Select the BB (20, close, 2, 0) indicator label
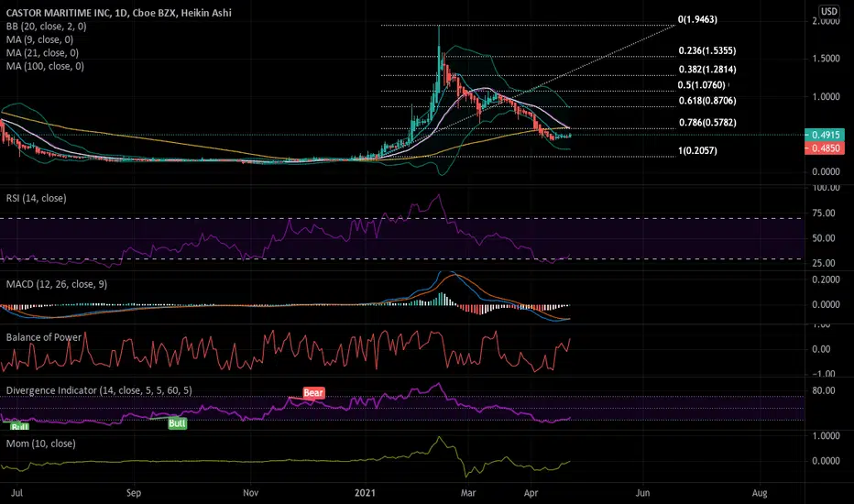 tap(47, 27)
